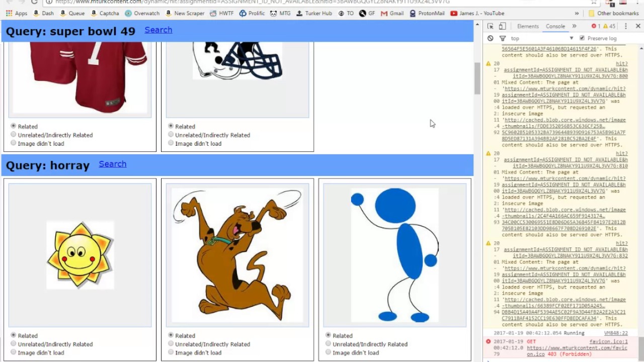Open the Prolific bookmark
644x362 pixels.
[252, 14]
